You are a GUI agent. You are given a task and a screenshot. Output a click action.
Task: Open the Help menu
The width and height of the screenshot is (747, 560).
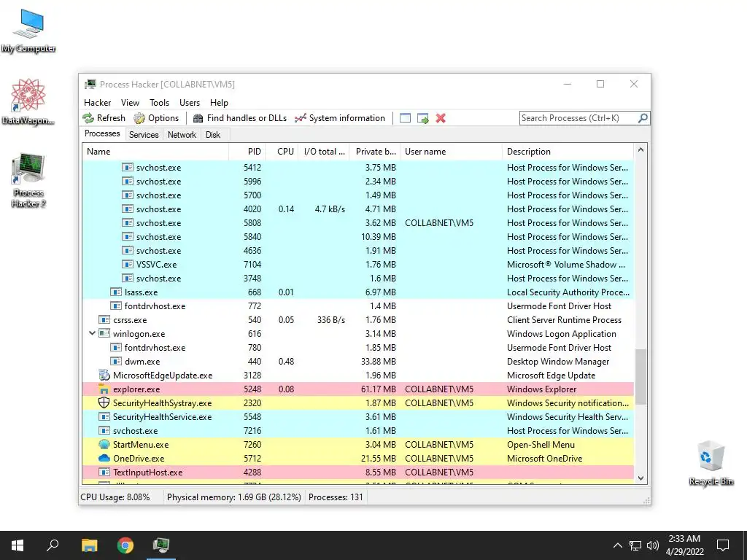click(219, 102)
